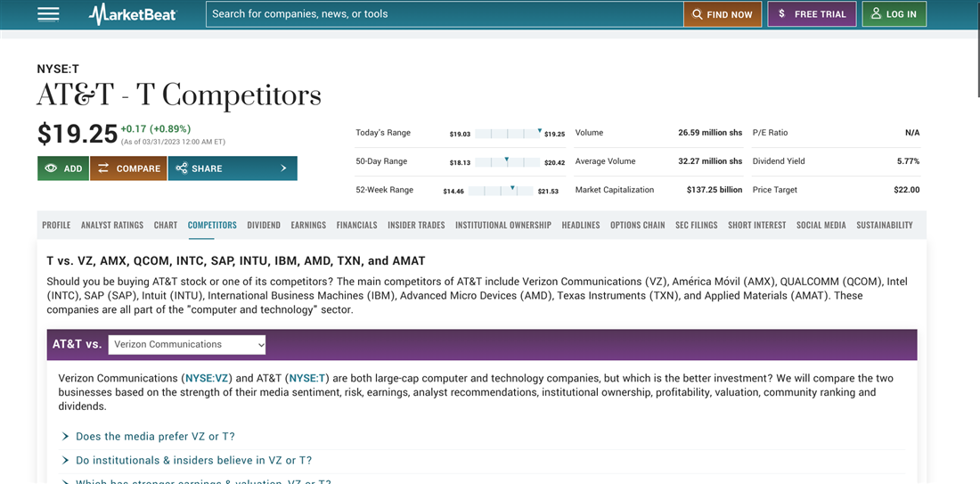Open the Institutional Ownership tab
The image size is (980, 484).
tap(503, 226)
